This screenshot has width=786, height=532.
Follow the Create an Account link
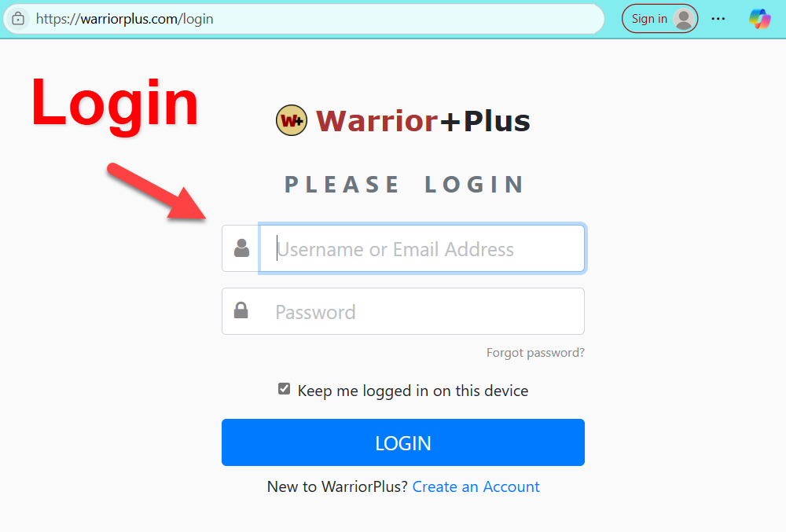(x=476, y=486)
